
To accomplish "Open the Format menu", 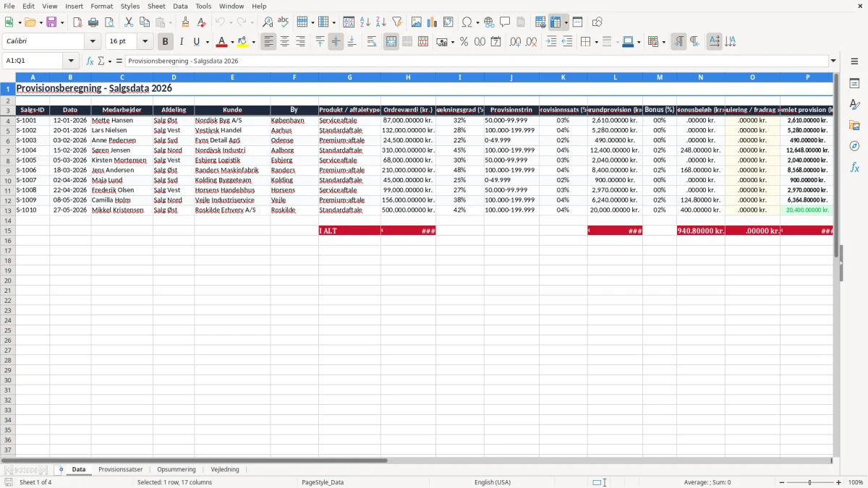I will click(102, 6).
